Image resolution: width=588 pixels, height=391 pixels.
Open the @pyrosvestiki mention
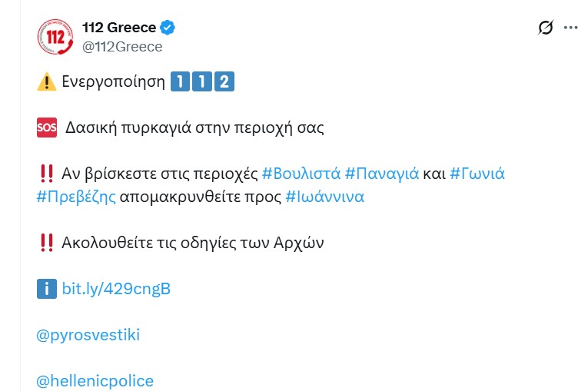pyautogui.click(x=88, y=335)
